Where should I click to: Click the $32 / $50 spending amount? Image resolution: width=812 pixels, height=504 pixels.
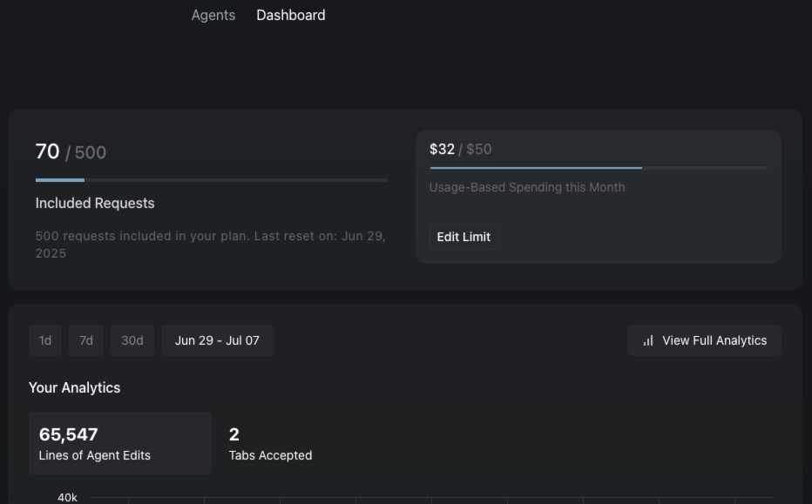pos(460,149)
